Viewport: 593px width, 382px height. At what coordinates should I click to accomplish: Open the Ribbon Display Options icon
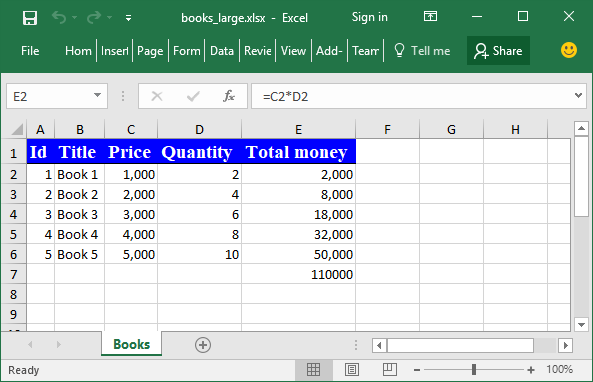coord(430,16)
